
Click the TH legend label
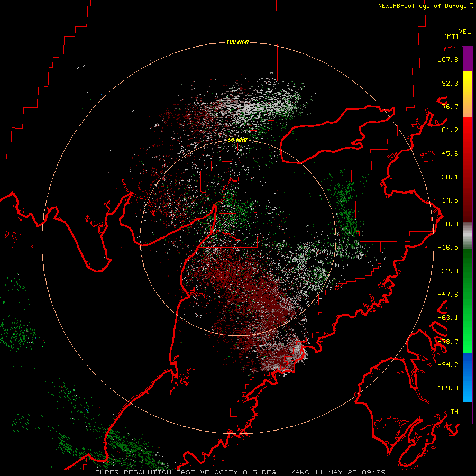click(454, 412)
